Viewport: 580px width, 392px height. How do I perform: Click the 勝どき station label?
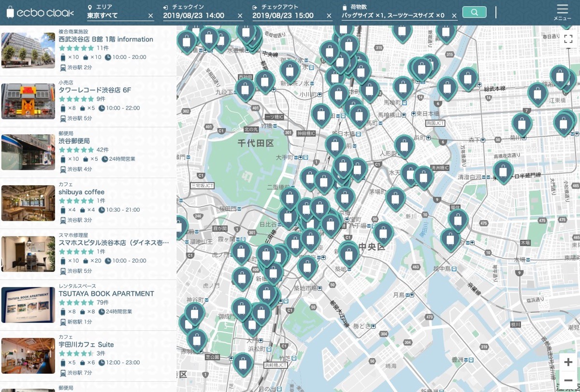(x=363, y=326)
